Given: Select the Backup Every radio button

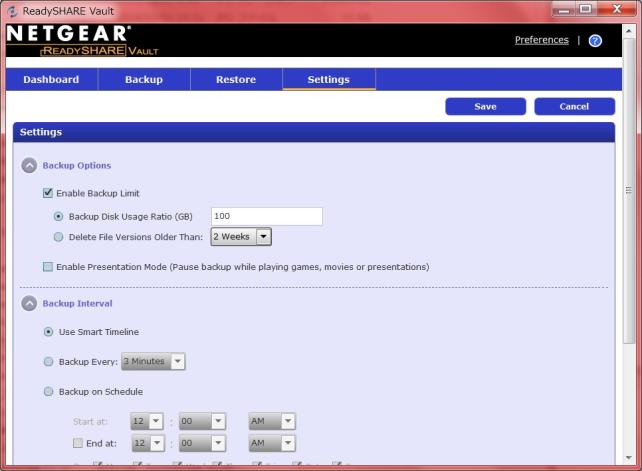Looking at the screenshot, I should 48,362.
